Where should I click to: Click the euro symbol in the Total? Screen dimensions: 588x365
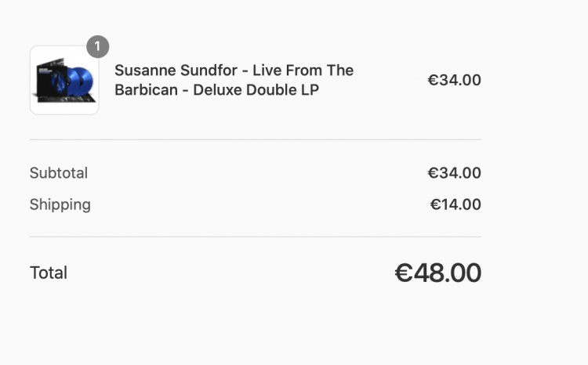point(403,273)
